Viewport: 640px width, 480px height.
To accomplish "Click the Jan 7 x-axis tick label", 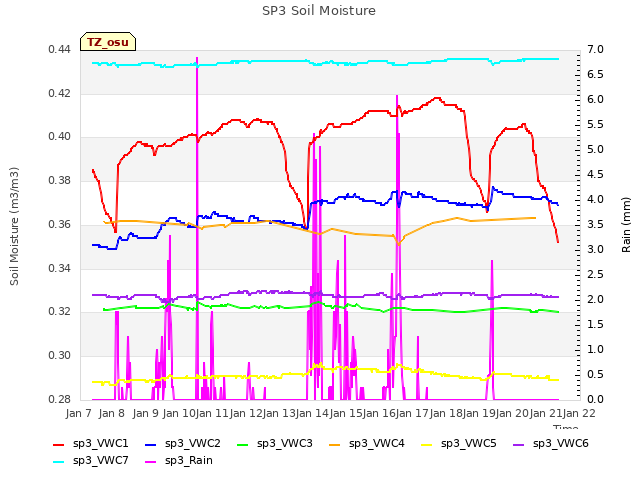I will click(x=78, y=413).
